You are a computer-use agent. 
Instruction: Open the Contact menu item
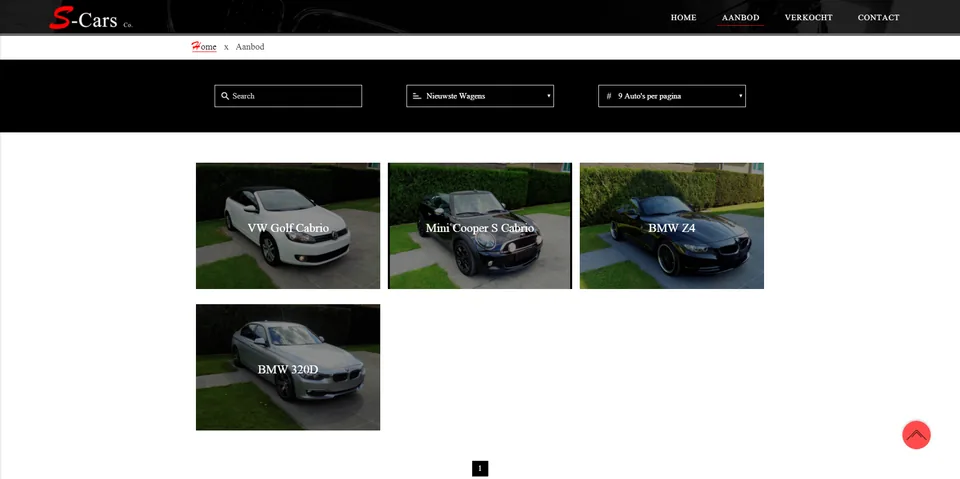(x=878, y=18)
